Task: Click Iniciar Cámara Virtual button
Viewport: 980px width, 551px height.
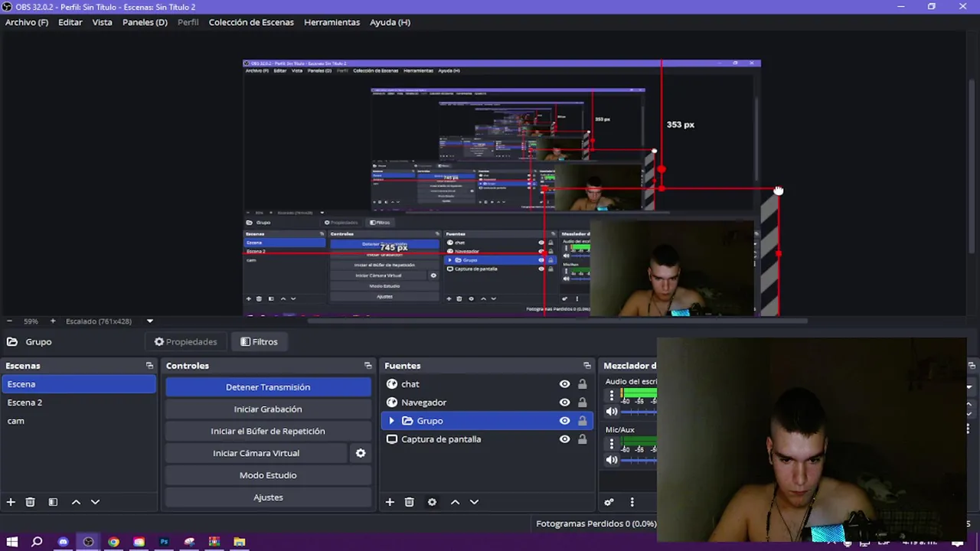Action: [x=256, y=453]
